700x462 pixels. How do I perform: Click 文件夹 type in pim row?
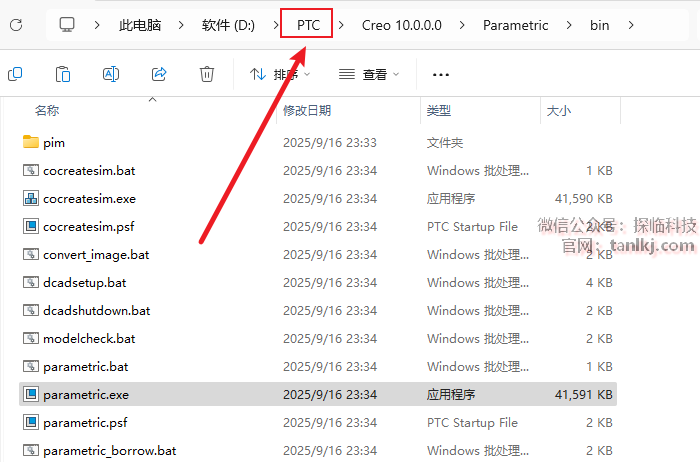(445, 143)
